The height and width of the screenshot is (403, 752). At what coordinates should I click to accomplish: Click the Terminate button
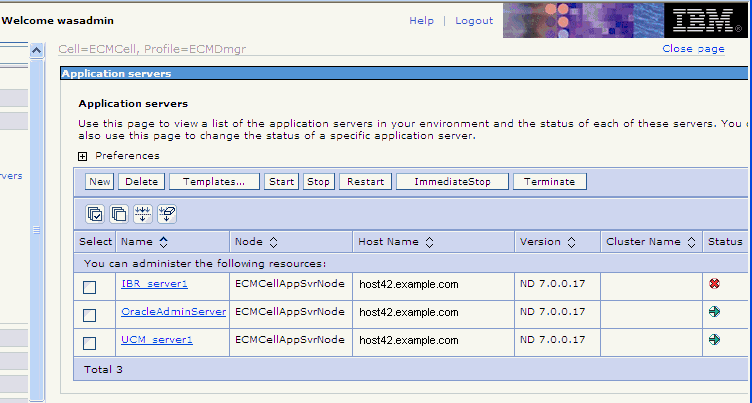(x=550, y=182)
